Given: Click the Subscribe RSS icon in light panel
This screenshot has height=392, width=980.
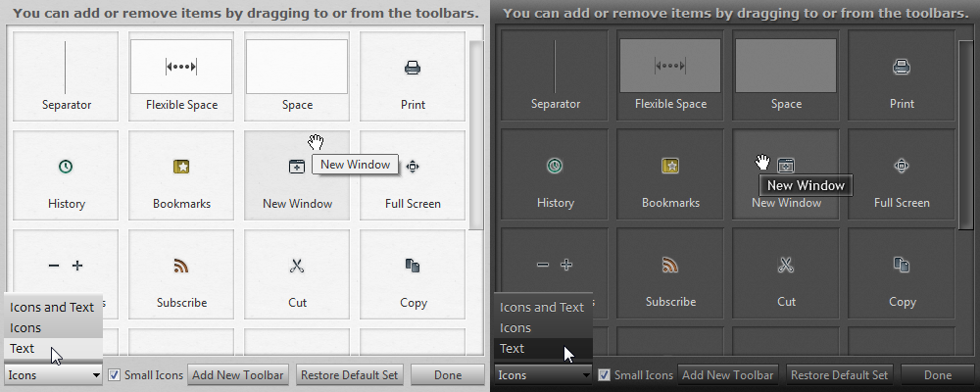Looking at the screenshot, I should 181,266.
